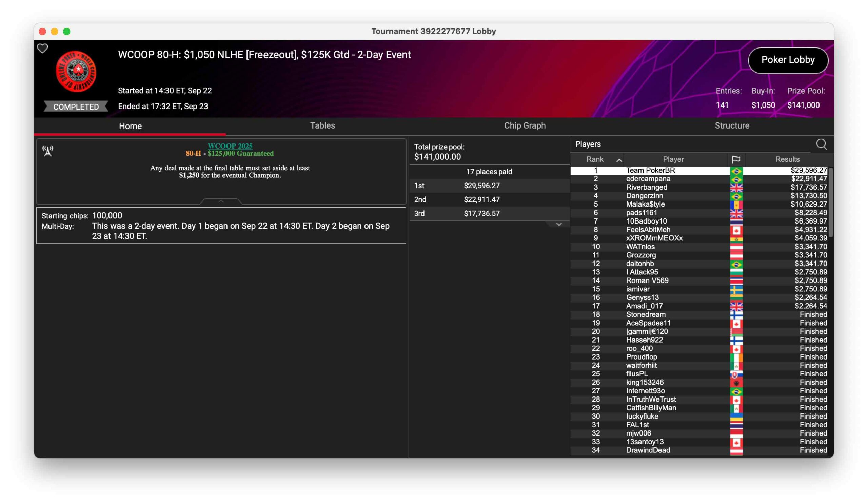Viewport: 868px width, 503px height.
Task: Toggle Rank column sort arrow
Action: tap(619, 160)
